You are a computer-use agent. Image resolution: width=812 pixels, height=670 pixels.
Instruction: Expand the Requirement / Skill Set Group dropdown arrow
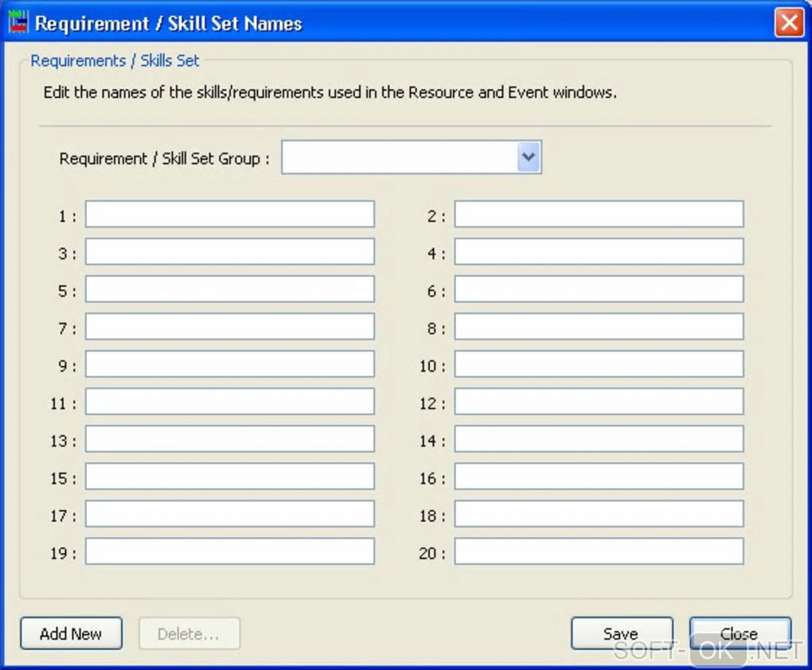tap(529, 158)
